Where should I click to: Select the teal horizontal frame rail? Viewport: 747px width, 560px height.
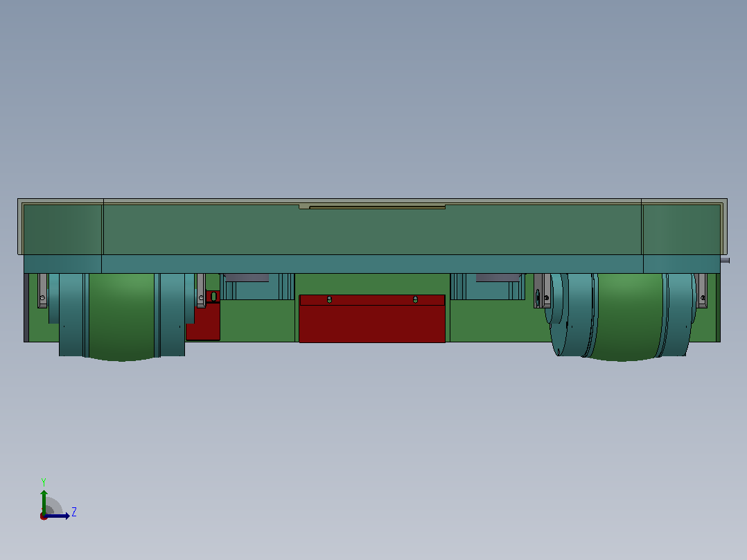point(372,264)
